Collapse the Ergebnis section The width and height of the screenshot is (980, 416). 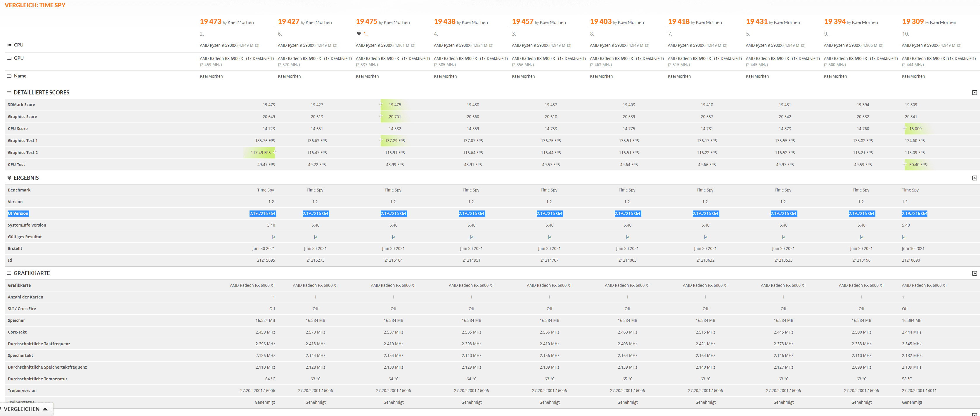pos(974,178)
